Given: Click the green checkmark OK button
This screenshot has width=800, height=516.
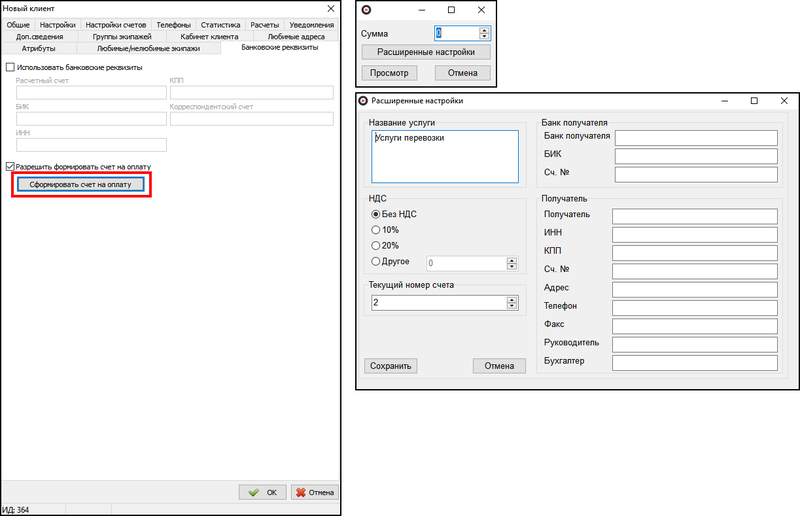Looking at the screenshot, I should 262,492.
